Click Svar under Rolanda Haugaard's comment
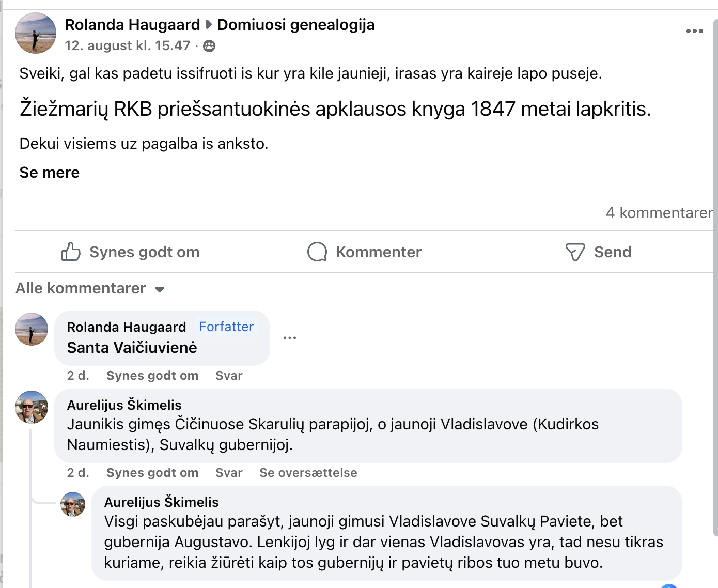Viewport: 718px width, 588px height. pos(229,376)
